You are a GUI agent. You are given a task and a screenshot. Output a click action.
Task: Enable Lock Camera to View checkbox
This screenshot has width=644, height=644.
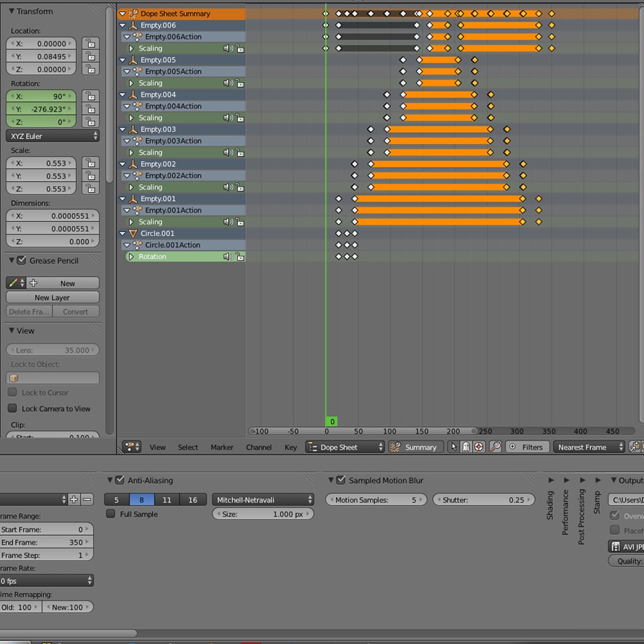click(x=13, y=409)
